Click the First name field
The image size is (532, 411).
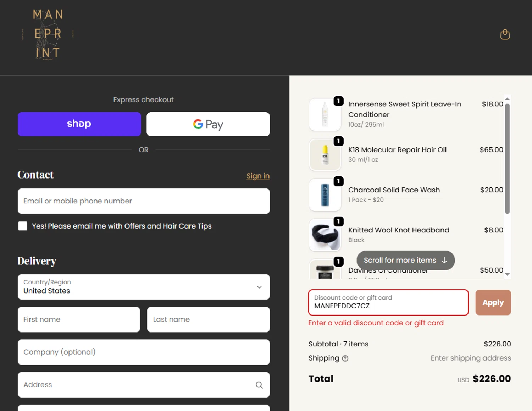(79, 319)
